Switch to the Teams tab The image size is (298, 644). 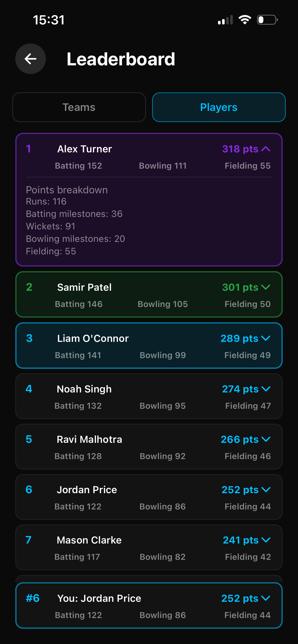[x=79, y=107]
